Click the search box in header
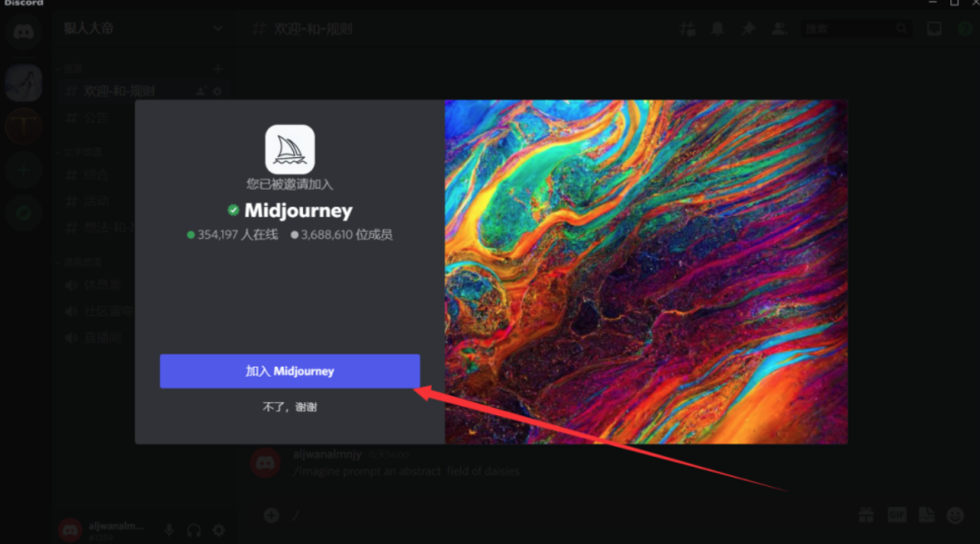The width and height of the screenshot is (980, 544). [855, 28]
